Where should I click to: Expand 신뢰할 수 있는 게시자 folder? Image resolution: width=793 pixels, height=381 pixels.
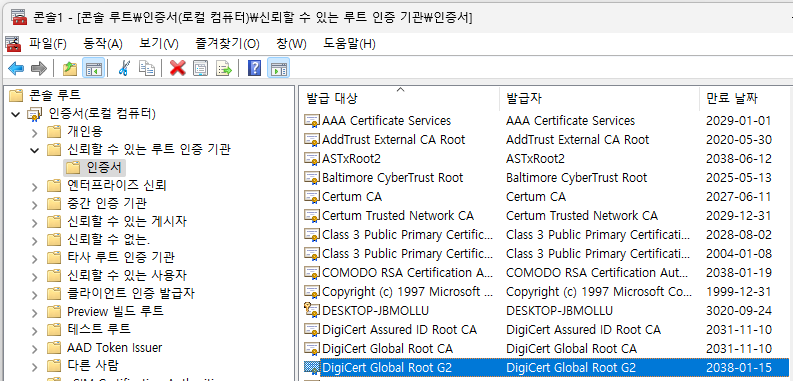(x=34, y=223)
